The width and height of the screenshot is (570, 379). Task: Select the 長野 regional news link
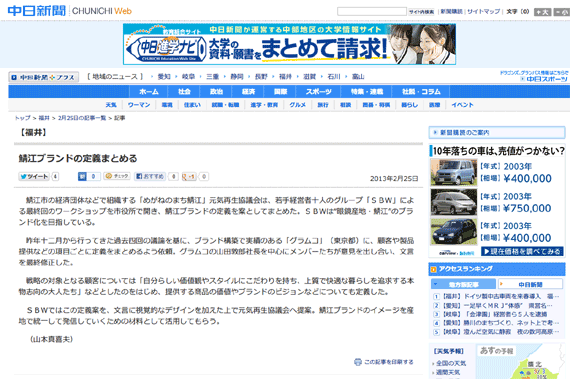point(261,77)
